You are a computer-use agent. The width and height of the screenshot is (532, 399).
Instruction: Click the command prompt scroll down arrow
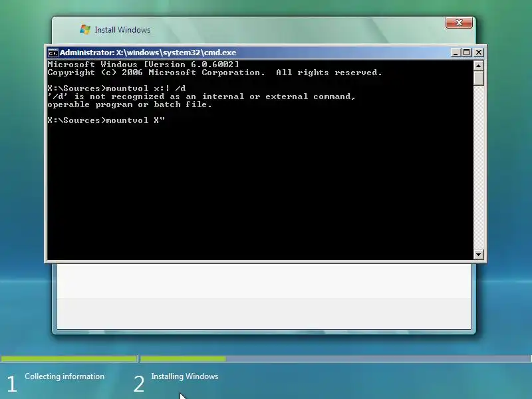(x=478, y=255)
